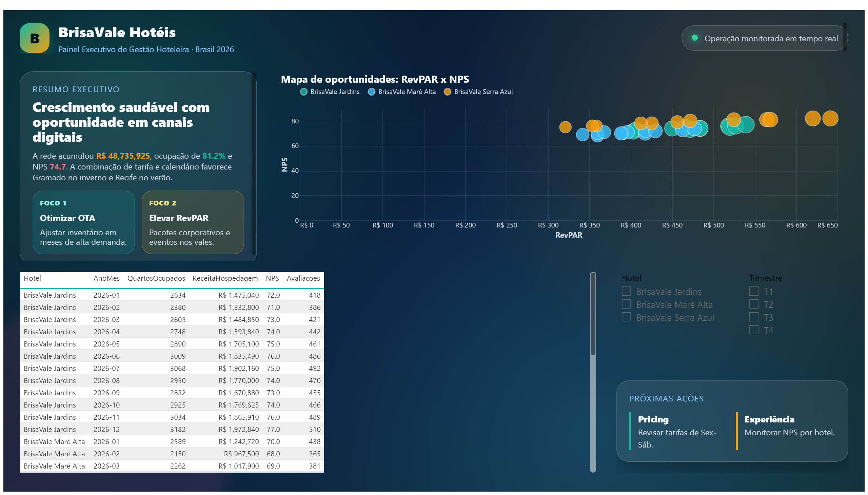Toggle the T4 trimestre filter
The image size is (868, 495).
click(753, 330)
